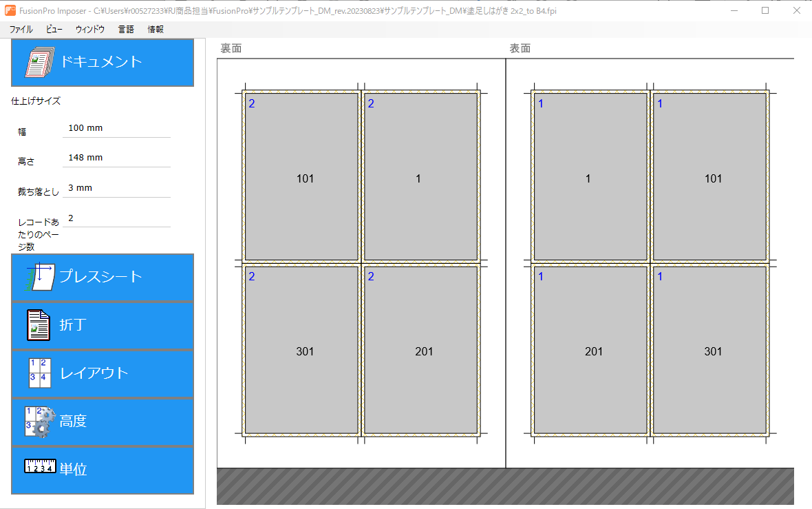Open the 言語 menu
812x509 pixels.
[126, 30]
